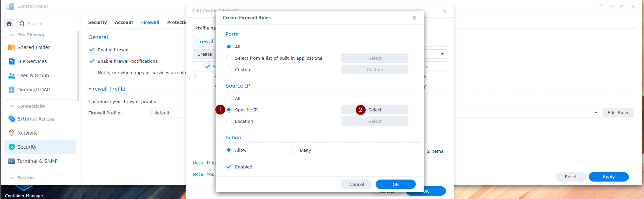Viewport: 644px width, 199px height.
Task: Switch to the Account tab
Action: [x=124, y=22]
